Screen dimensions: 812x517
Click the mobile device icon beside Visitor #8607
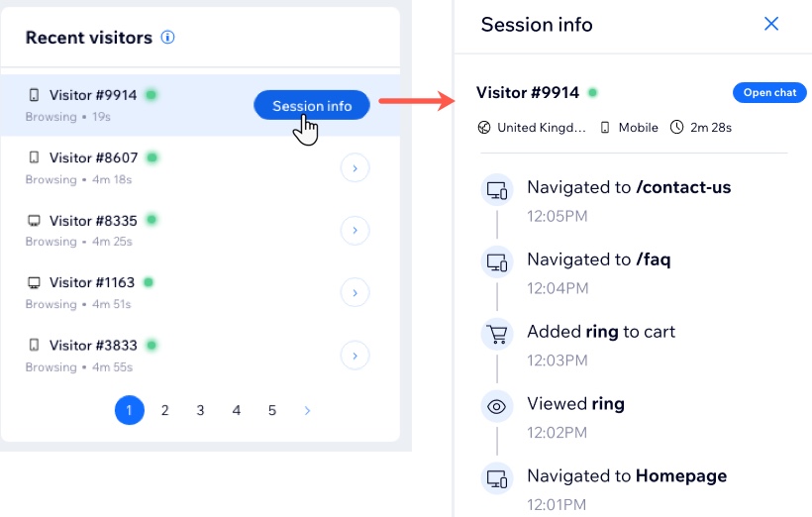34,157
